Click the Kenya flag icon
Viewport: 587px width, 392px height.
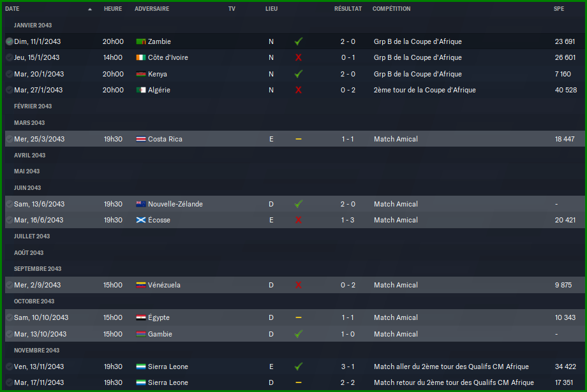point(141,74)
